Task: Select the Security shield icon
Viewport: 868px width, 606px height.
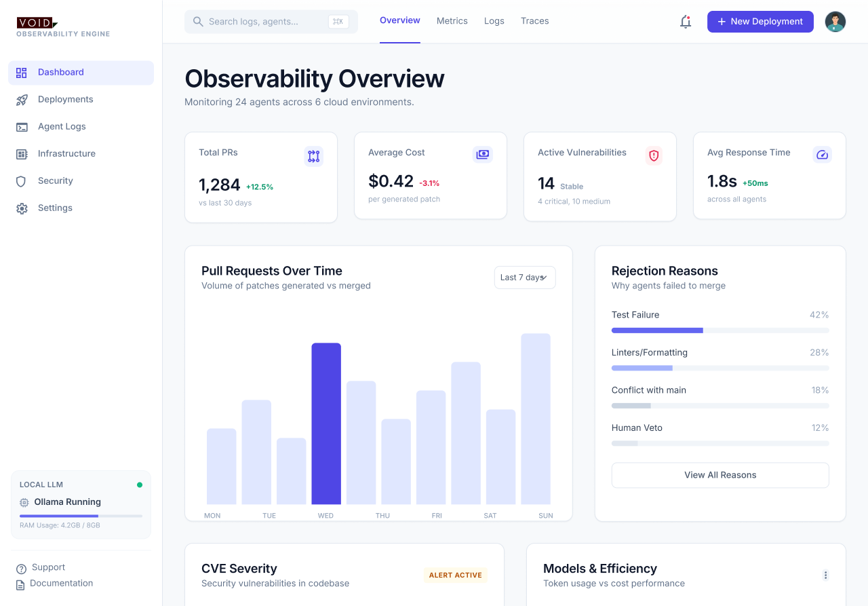Action: (22, 181)
